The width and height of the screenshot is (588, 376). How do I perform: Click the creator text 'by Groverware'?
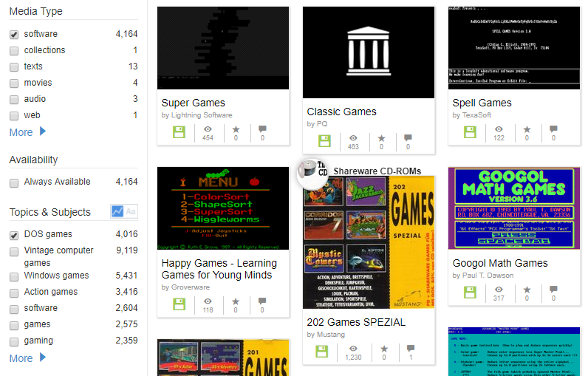(185, 287)
